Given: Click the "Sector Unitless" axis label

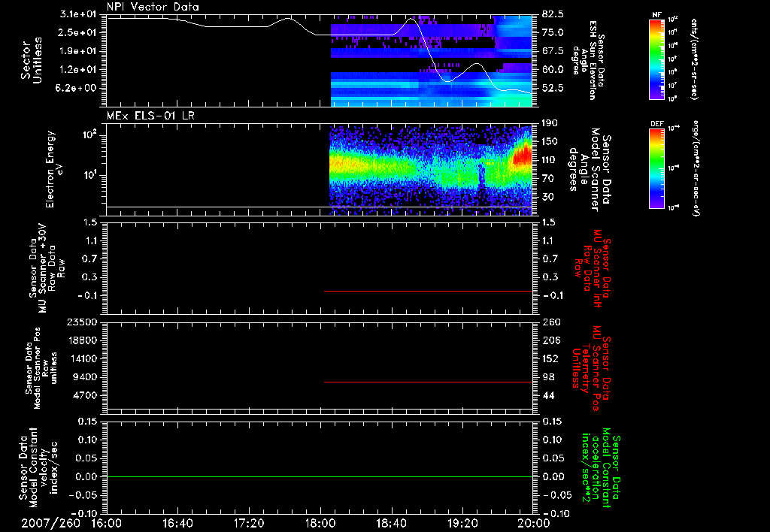Looking at the screenshot, I should (32, 60).
